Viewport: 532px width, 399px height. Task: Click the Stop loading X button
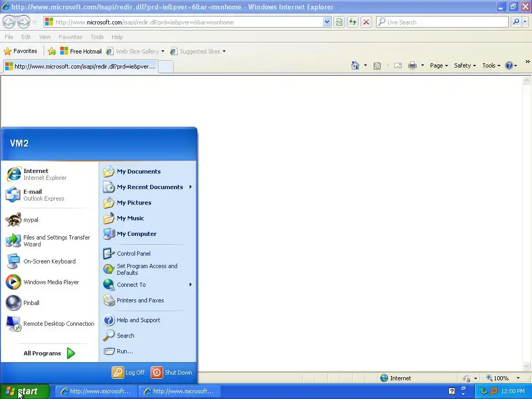click(366, 22)
